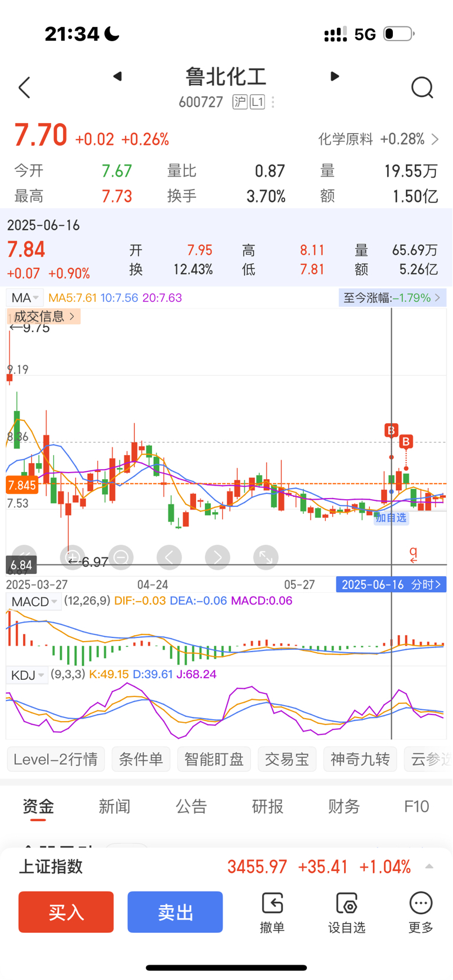
Task: Tap the second red B buy marker
Action: coord(406,441)
